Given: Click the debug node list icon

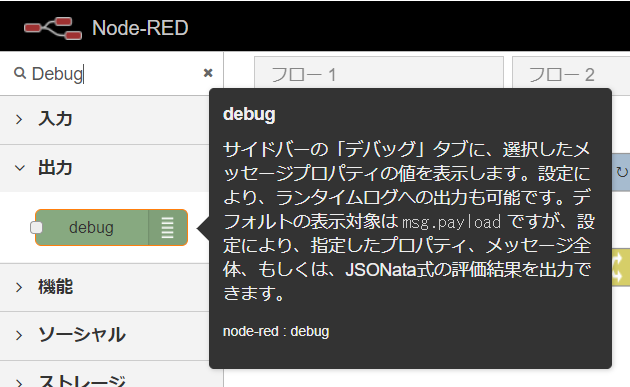Looking at the screenshot, I should 168,227.
